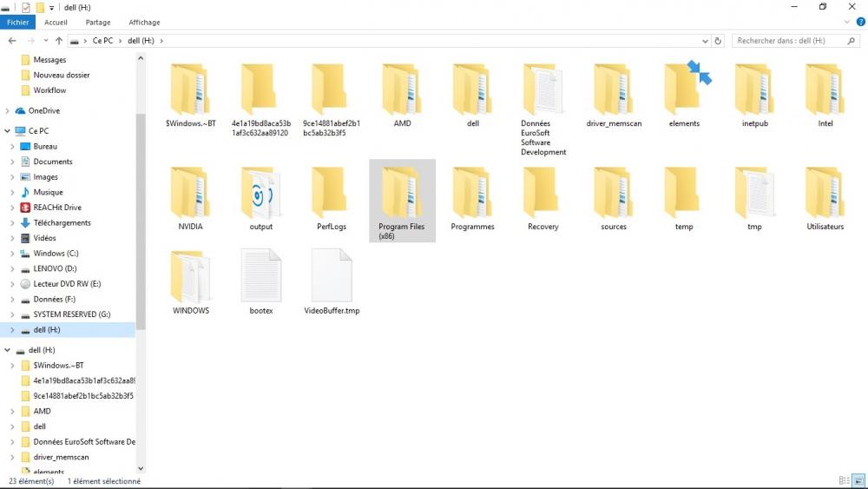Expand the Bureau tree node
Viewport: 868px width, 489px height.
[x=12, y=146]
